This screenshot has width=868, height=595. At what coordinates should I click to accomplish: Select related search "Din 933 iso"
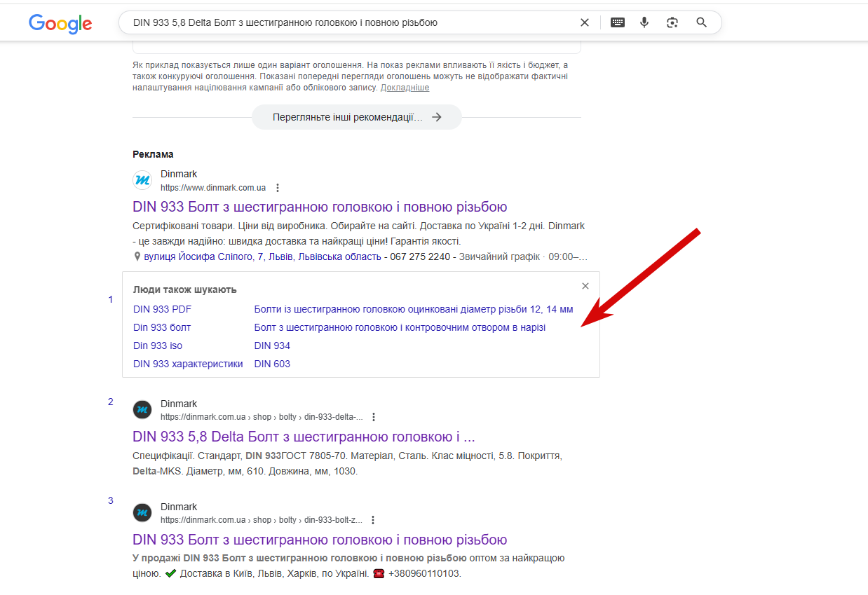pos(158,346)
